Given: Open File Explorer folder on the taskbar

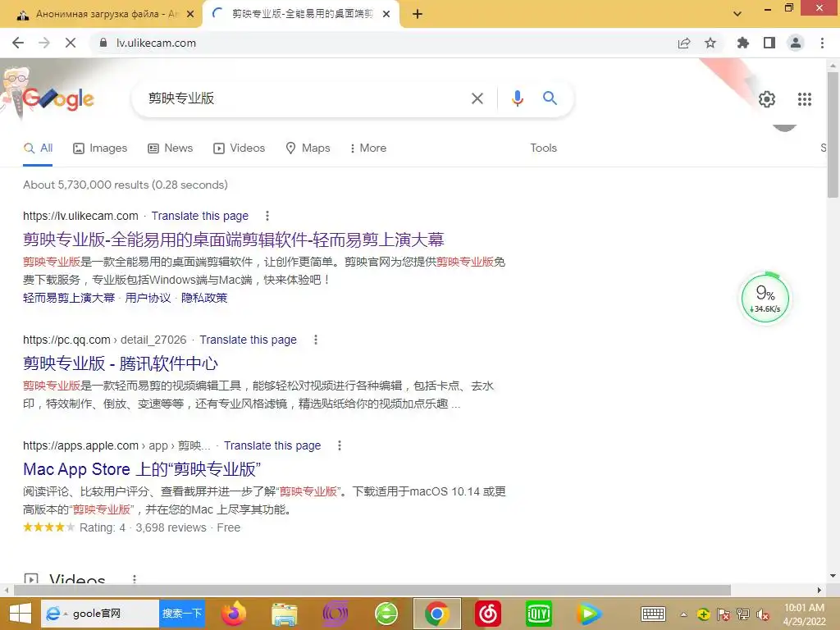Looking at the screenshot, I should [285, 614].
